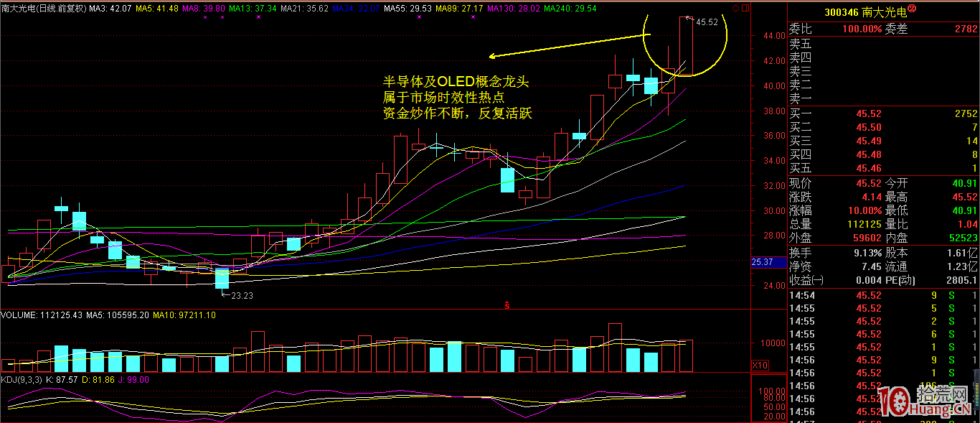Click the 内盘 value 52523
980x423 pixels.
pos(964,238)
